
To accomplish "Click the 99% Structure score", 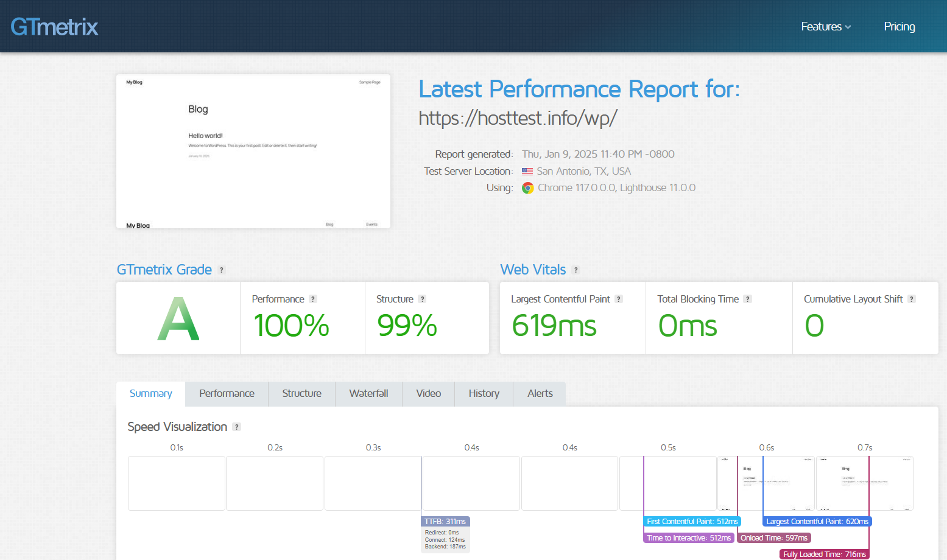I will 407,326.
